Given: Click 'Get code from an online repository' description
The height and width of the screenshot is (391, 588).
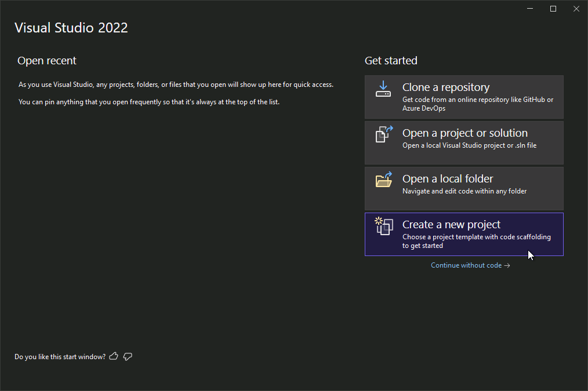Looking at the screenshot, I should [478, 104].
